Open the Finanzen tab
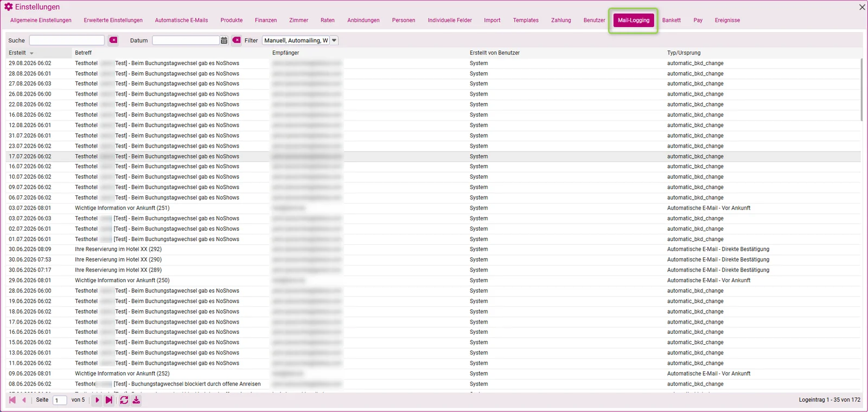 tap(266, 20)
